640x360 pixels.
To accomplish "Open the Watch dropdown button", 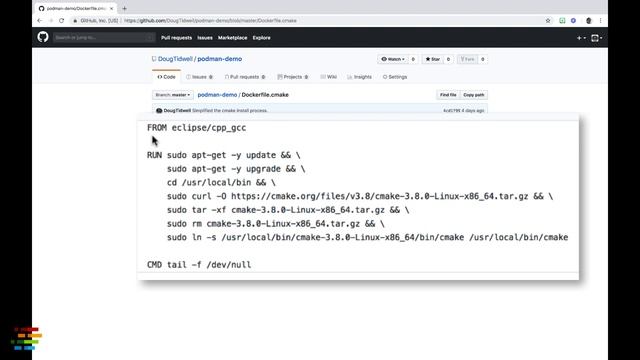I will click(393, 59).
